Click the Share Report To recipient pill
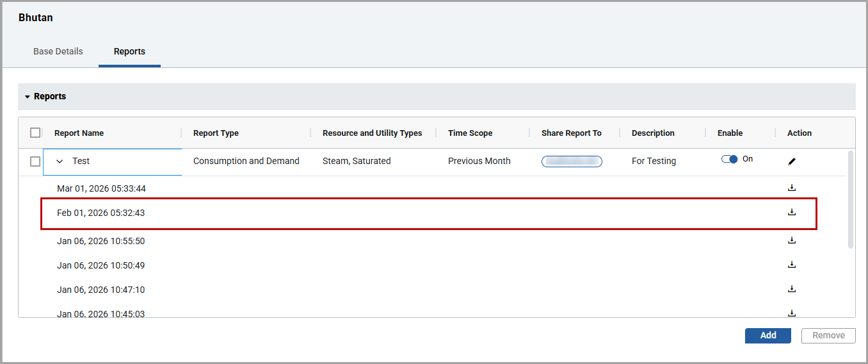The width and height of the screenshot is (868, 364). click(x=572, y=161)
